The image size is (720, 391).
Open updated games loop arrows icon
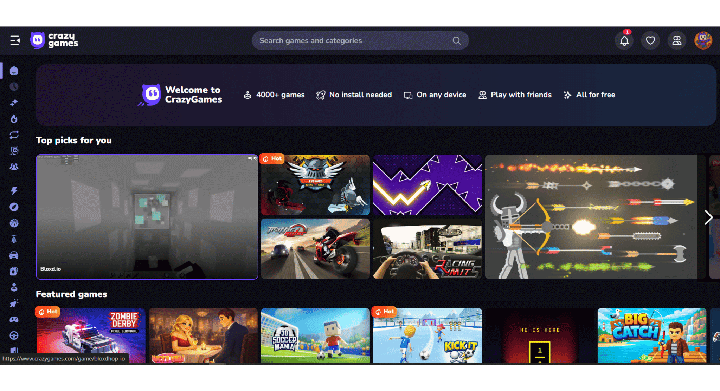pos(14,135)
